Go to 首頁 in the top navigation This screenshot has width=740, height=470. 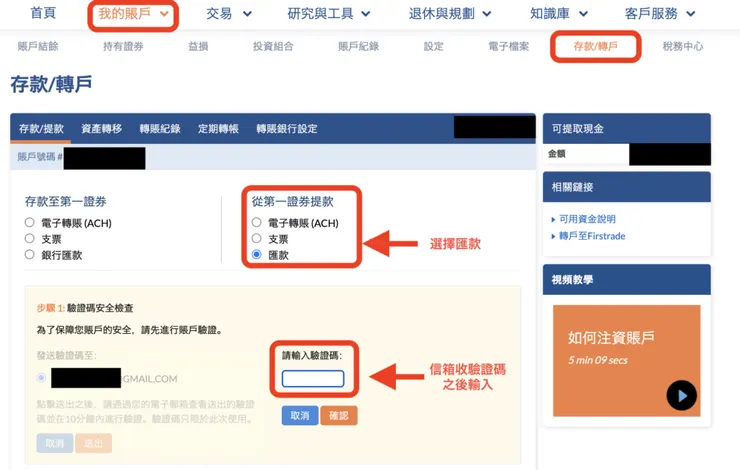(43, 13)
